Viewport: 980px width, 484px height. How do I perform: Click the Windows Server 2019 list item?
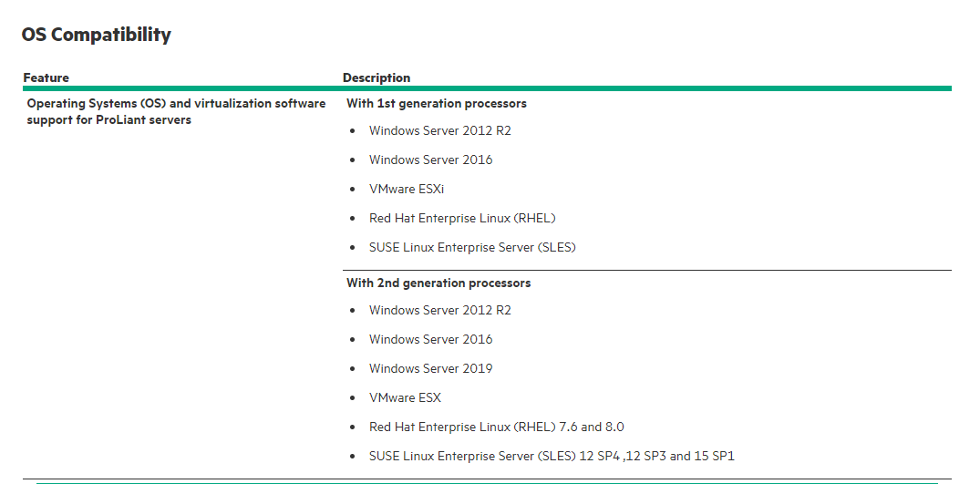[x=430, y=368]
